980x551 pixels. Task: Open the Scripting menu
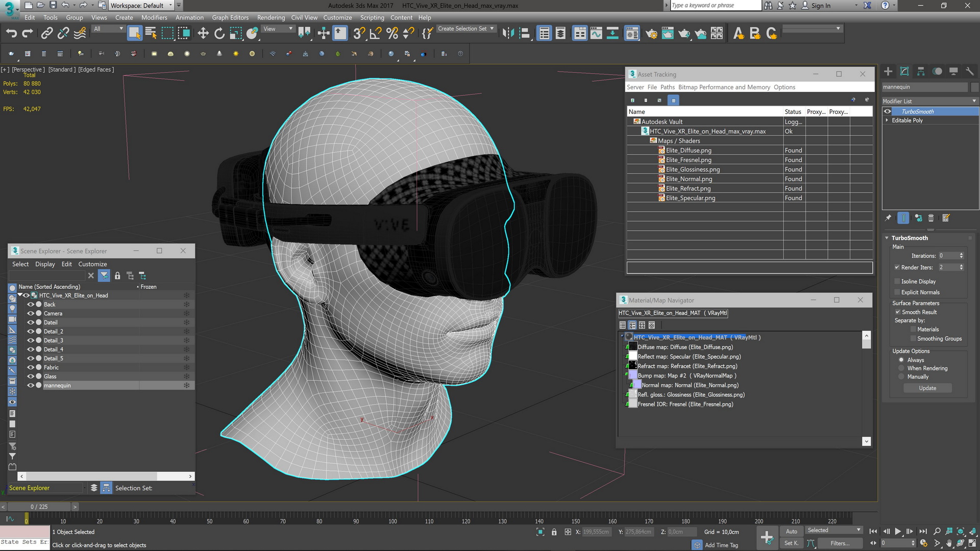[372, 17]
